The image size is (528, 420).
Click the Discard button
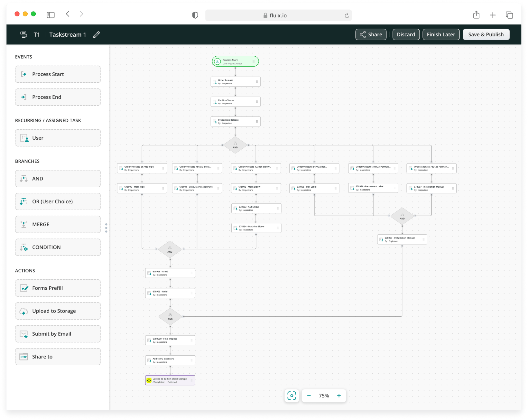point(406,34)
